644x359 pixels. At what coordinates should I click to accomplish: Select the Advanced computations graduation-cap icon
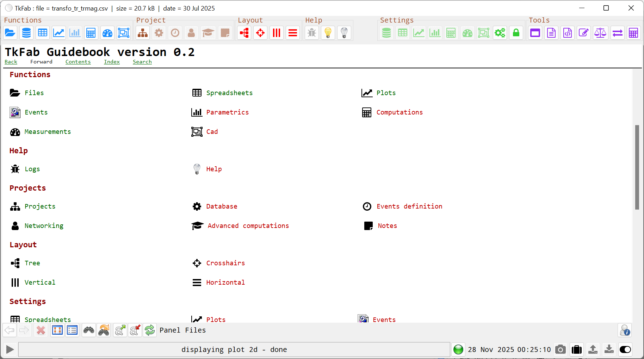tap(208, 33)
